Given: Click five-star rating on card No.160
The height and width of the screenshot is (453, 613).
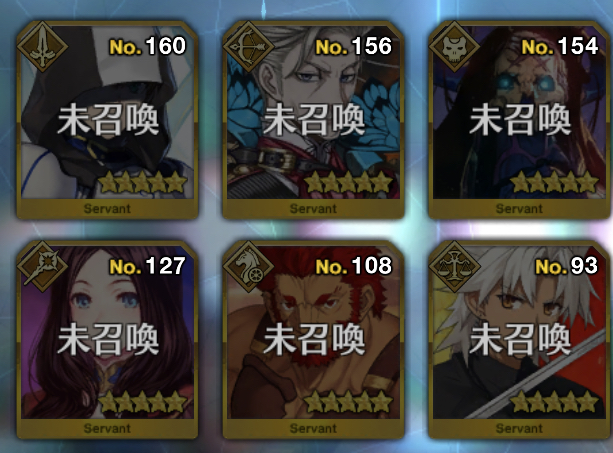Looking at the screenshot, I should (x=142, y=183).
